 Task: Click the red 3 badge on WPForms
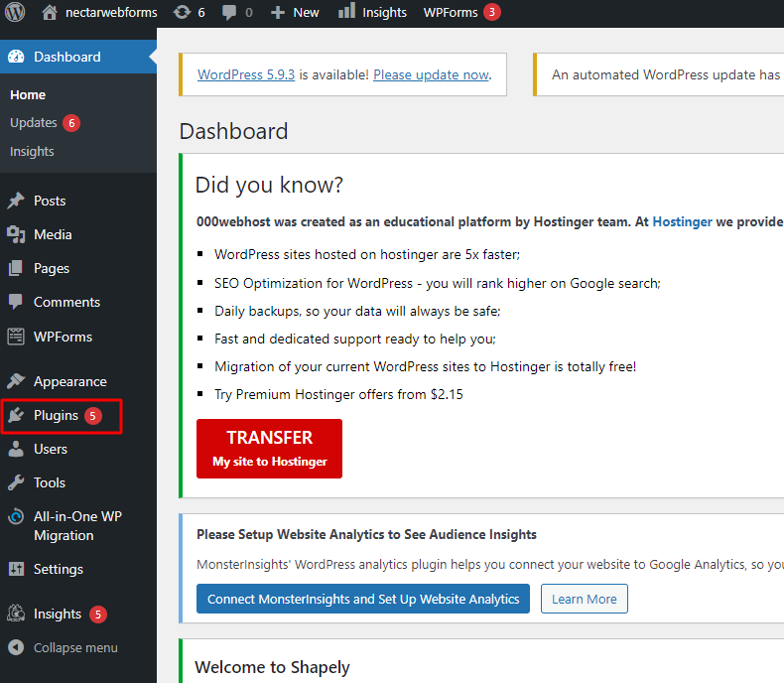tap(492, 12)
